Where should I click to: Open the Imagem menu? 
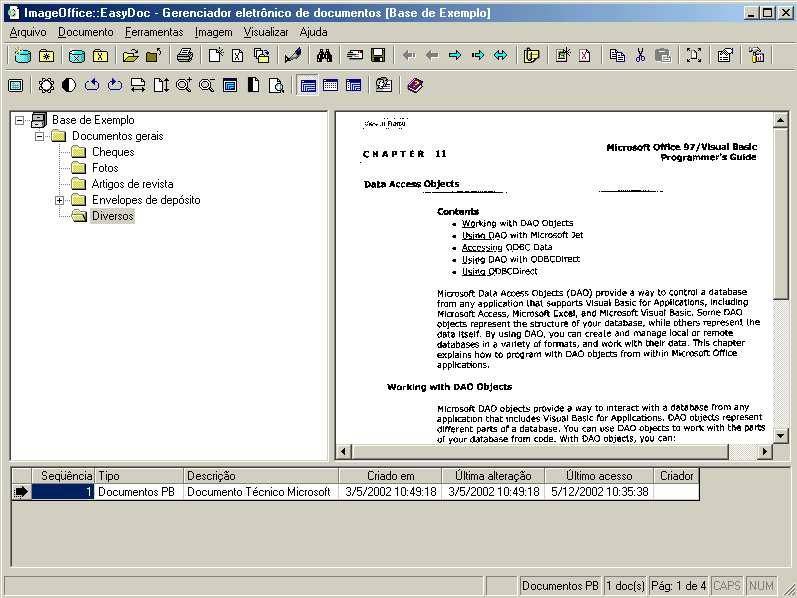(x=213, y=32)
